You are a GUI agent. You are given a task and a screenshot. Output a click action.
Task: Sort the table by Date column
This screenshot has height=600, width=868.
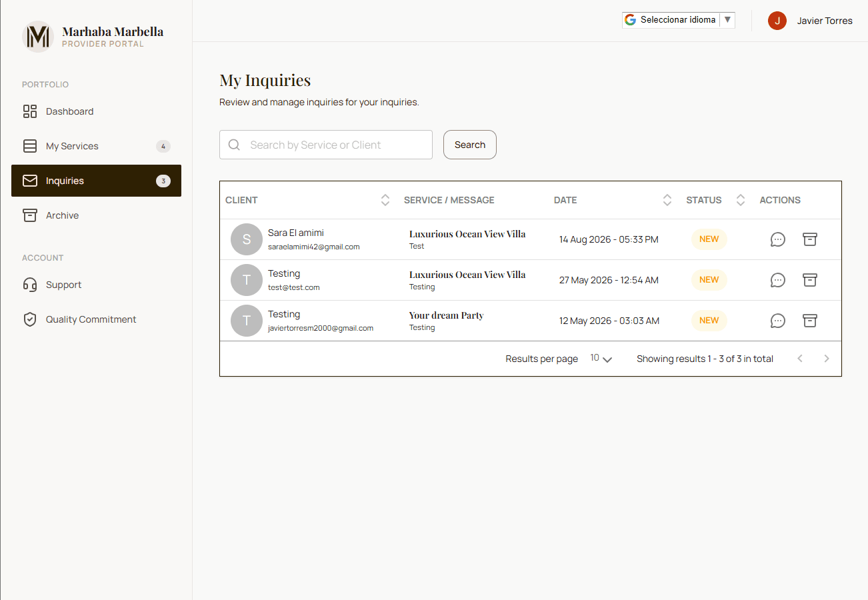[667, 200]
